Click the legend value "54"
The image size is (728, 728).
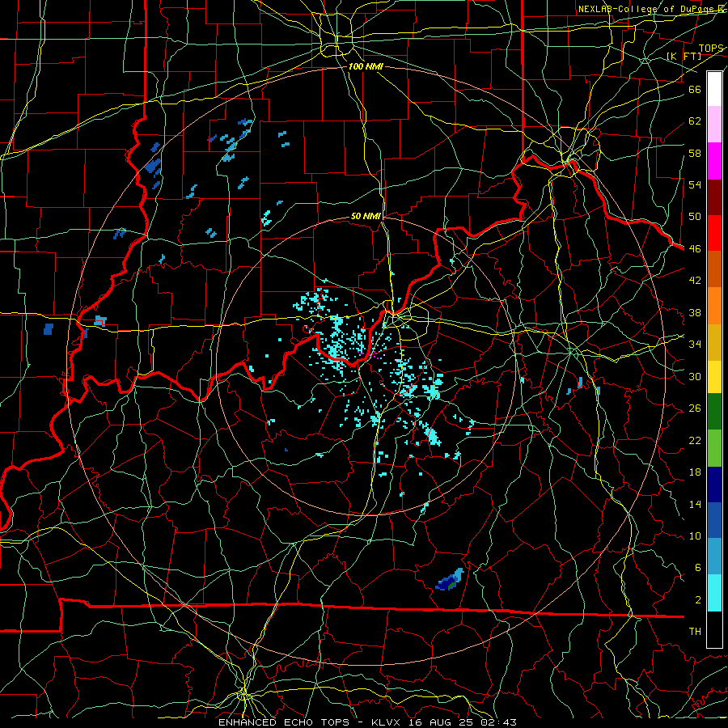tap(695, 184)
